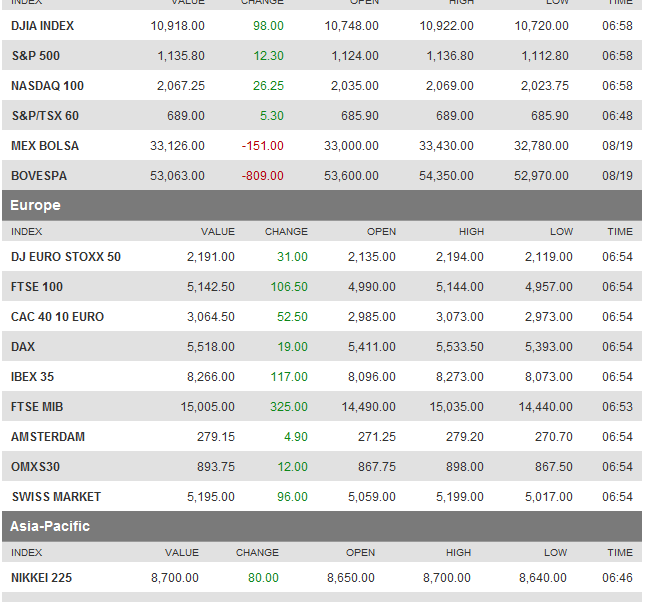Click FTSE MIB time 06:53
This screenshot has height=602, width=653.
[617, 407]
